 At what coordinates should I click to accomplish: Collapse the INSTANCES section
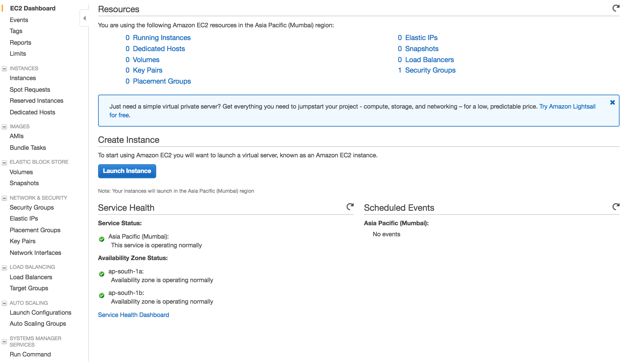tap(4, 69)
